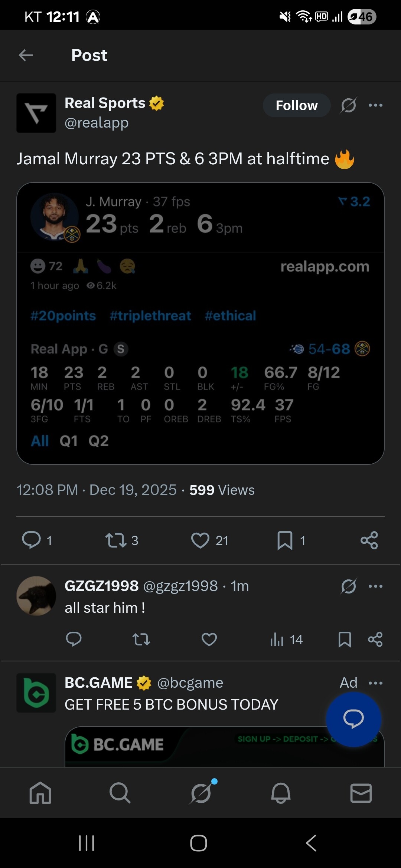Like the Real Sports post
This screenshot has width=401, height=868.
click(200, 540)
